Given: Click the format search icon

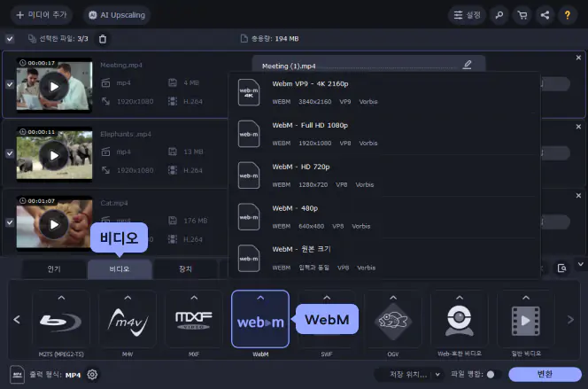Looking at the screenshot, I should click(x=561, y=268).
